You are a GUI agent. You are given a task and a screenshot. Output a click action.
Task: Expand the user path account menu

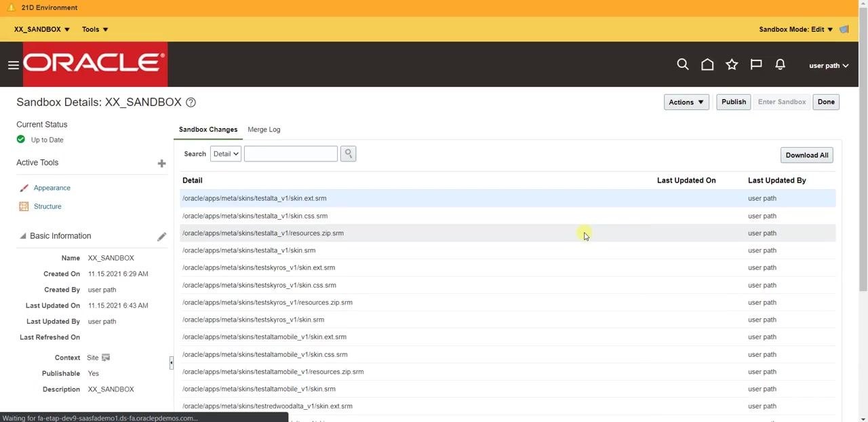(x=829, y=66)
